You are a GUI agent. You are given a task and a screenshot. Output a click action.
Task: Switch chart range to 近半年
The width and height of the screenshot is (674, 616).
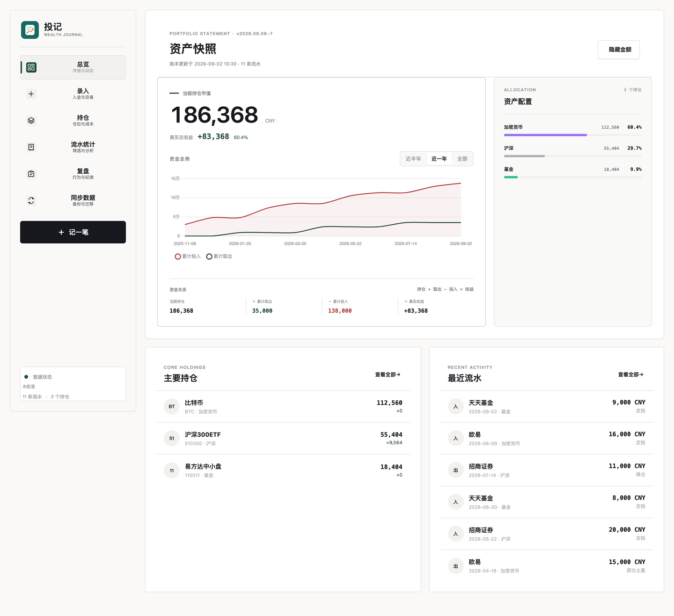[413, 159]
